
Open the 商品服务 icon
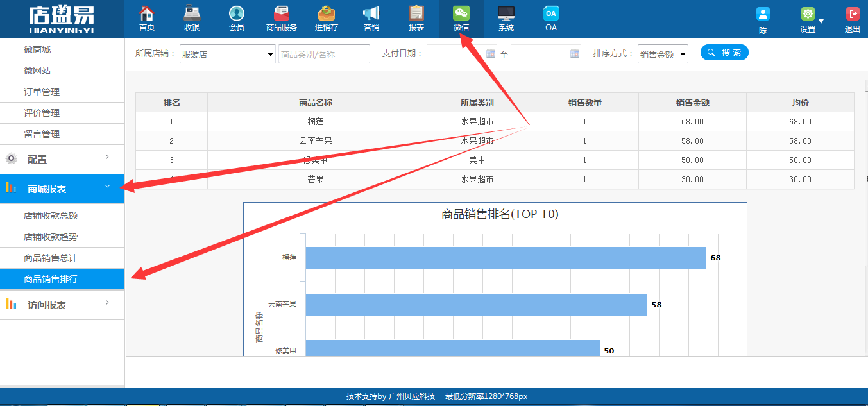pyautogui.click(x=282, y=13)
